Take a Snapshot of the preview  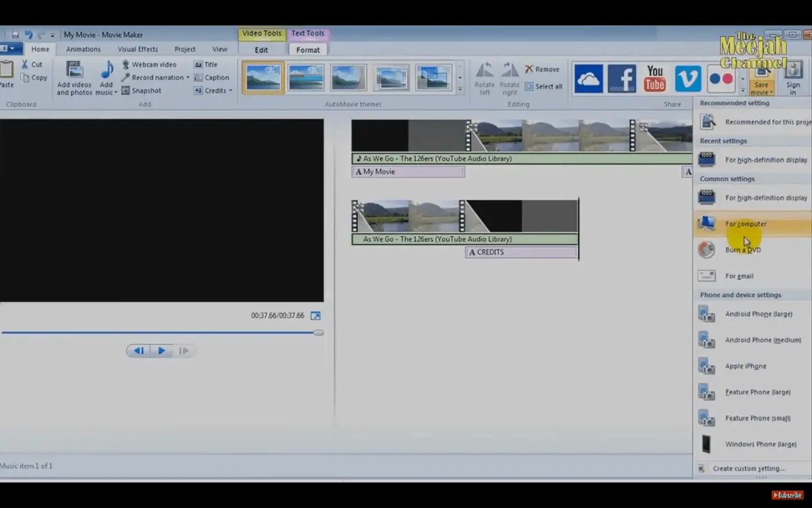[141, 91]
